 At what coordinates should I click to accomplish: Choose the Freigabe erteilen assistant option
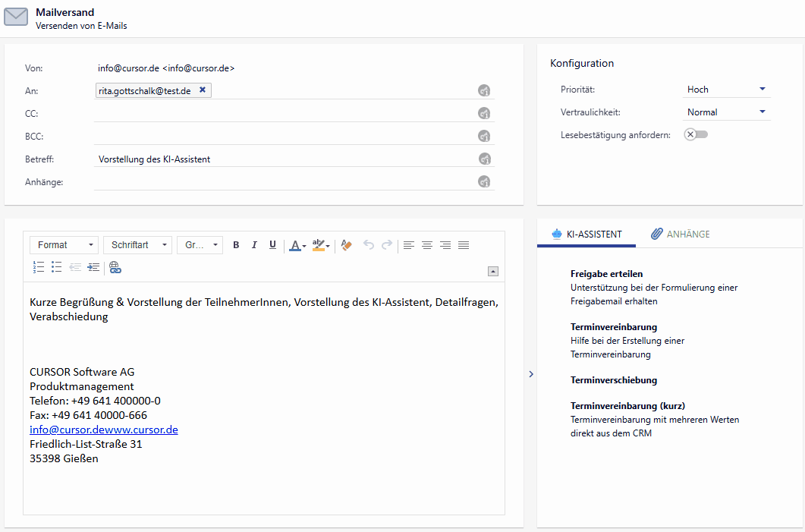(612, 274)
